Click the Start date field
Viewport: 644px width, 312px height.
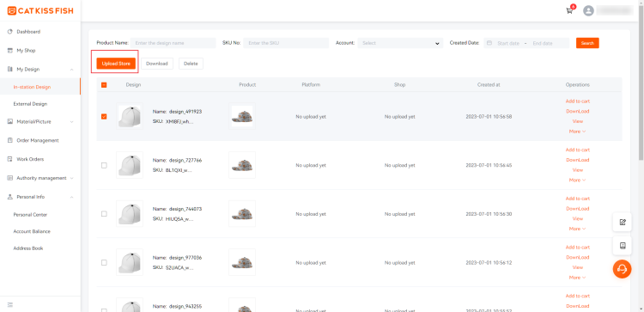(x=508, y=43)
